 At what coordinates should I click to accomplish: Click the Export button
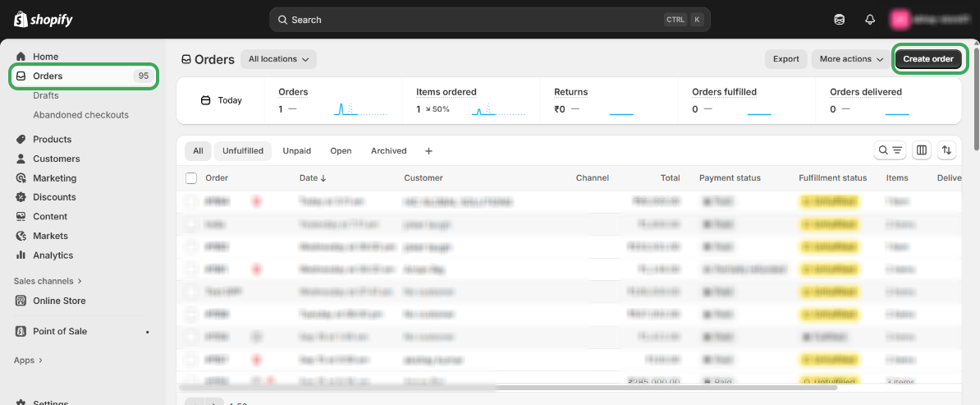click(x=785, y=59)
